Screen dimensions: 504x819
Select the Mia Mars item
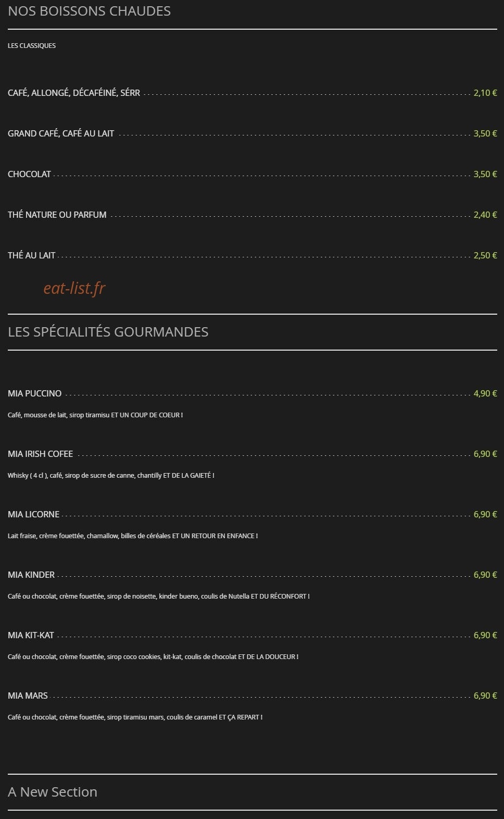pyautogui.click(x=28, y=696)
